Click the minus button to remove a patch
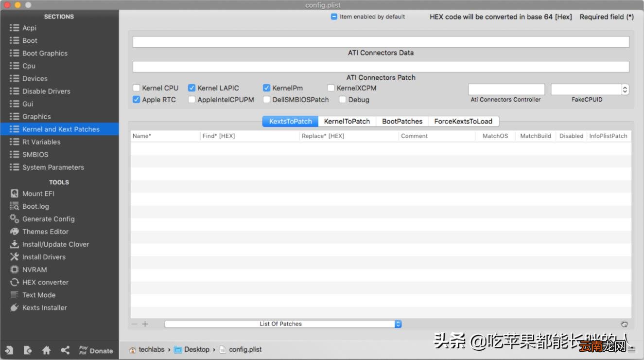Image resolution: width=644 pixels, height=360 pixels. 135,324
